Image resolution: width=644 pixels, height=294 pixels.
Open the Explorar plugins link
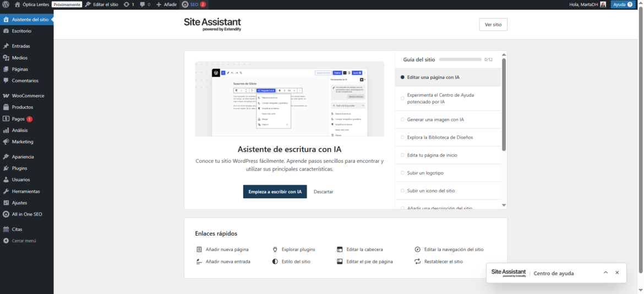(294, 249)
